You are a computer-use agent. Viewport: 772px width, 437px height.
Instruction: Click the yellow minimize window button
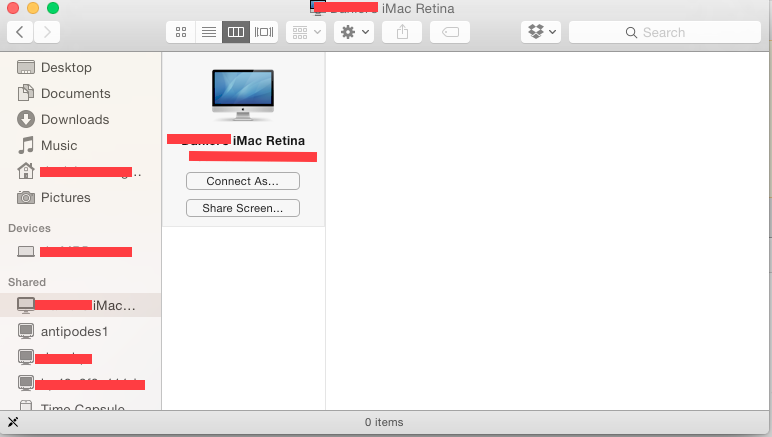(x=33, y=8)
